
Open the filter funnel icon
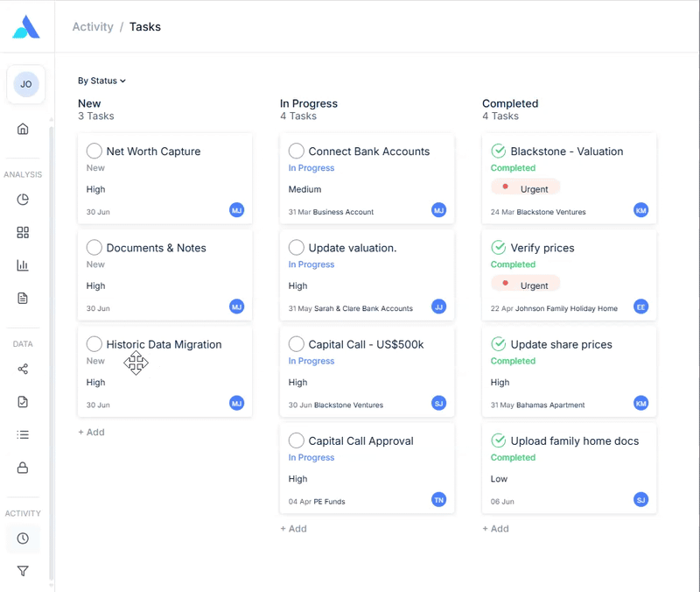(23, 571)
